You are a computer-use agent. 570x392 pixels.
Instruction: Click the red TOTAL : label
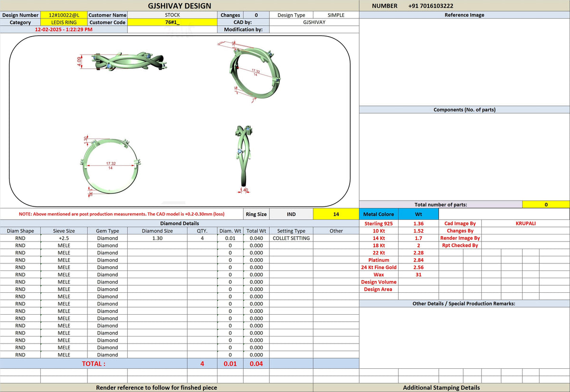[x=94, y=364]
